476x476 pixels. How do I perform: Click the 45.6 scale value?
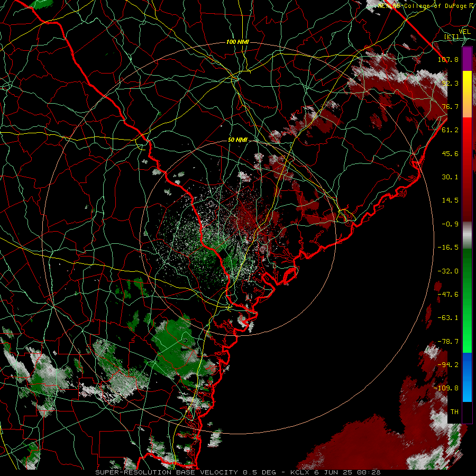click(x=450, y=153)
